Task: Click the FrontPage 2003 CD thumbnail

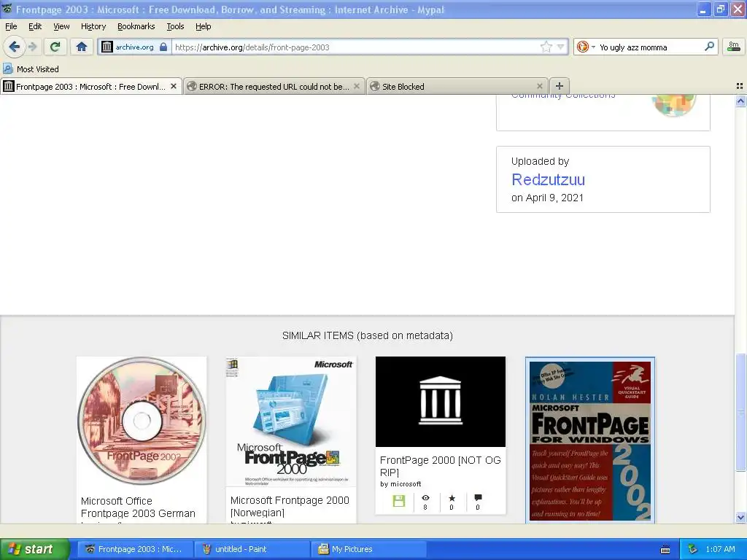Action: click(x=142, y=421)
